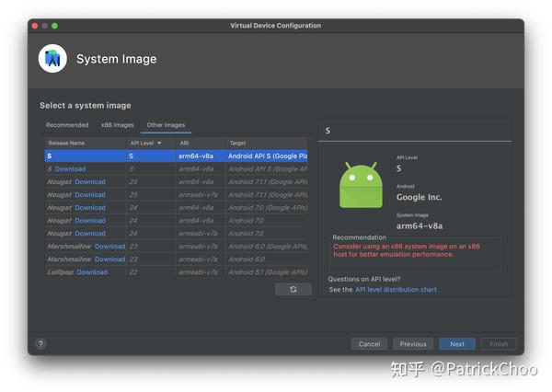Download Nougat API 25 arm64-v8a image
This screenshot has width=552, height=392.
(90, 181)
